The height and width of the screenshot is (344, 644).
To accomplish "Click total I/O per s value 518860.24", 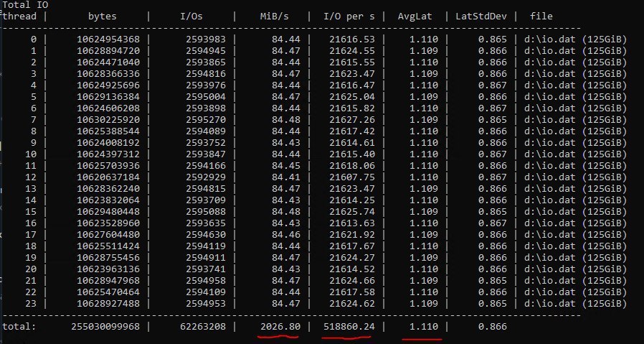I will [x=349, y=327].
